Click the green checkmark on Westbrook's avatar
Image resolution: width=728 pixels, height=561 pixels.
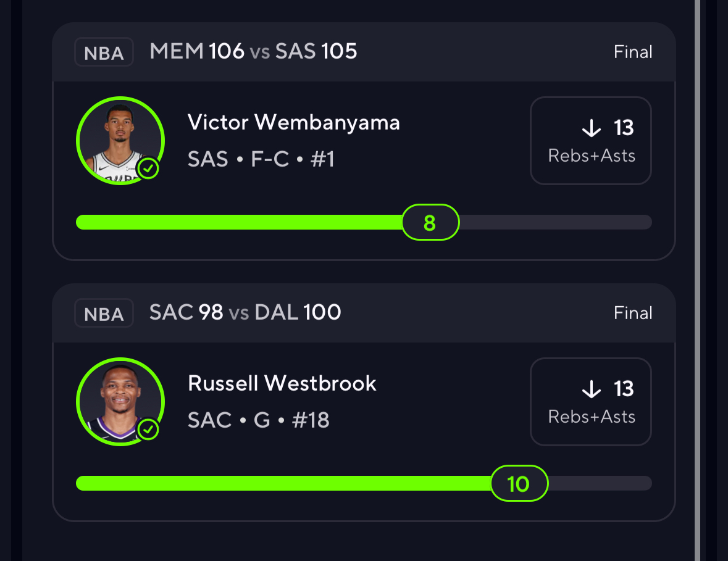tap(148, 430)
